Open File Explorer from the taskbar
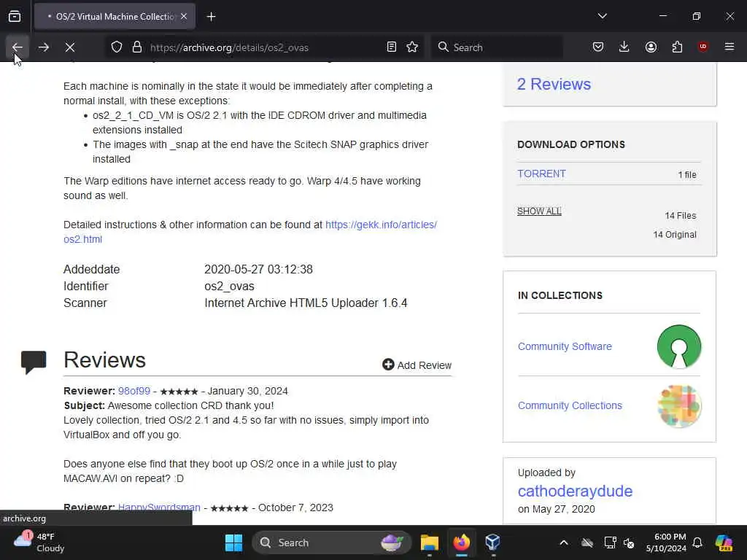This screenshot has height=560, width=747. click(x=429, y=542)
